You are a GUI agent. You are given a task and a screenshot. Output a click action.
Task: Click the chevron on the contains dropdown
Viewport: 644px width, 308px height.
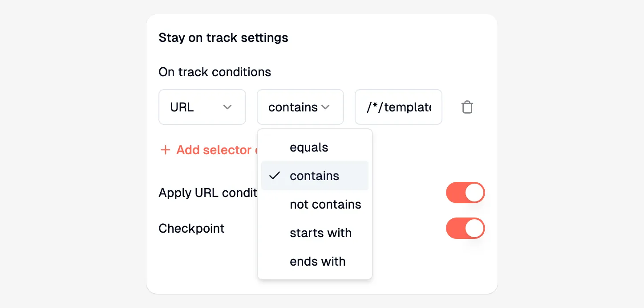point(325,107)
